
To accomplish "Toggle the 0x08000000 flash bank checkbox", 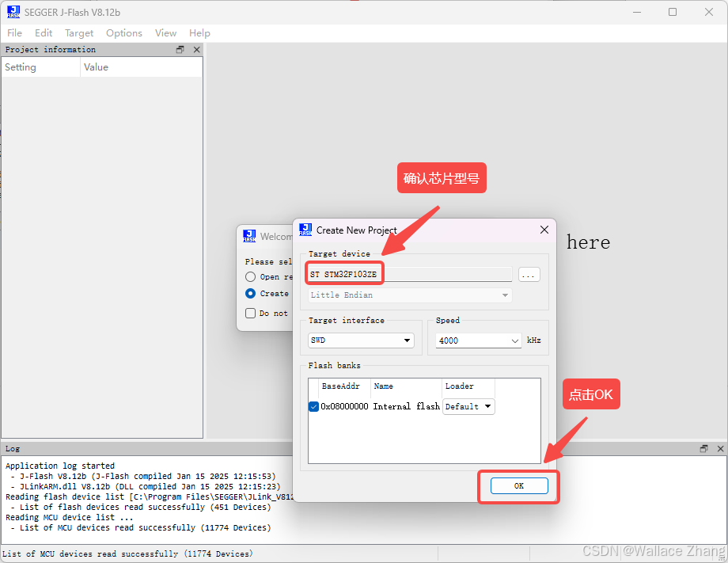I will coord(314,406).
